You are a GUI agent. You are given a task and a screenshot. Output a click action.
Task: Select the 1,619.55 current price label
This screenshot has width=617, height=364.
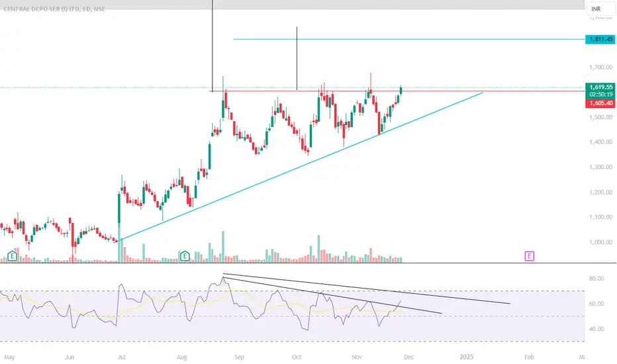600,87
